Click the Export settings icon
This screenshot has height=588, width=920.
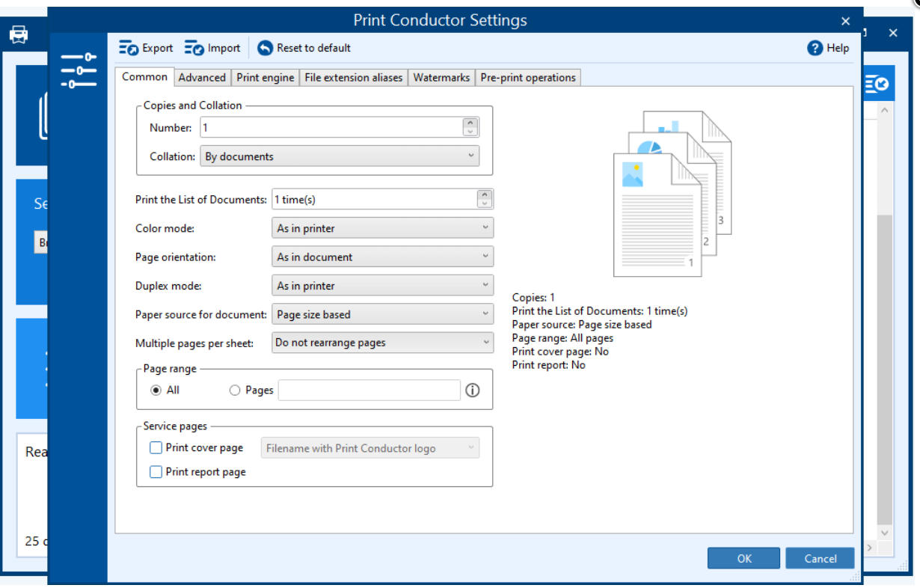tap(129, 49)
